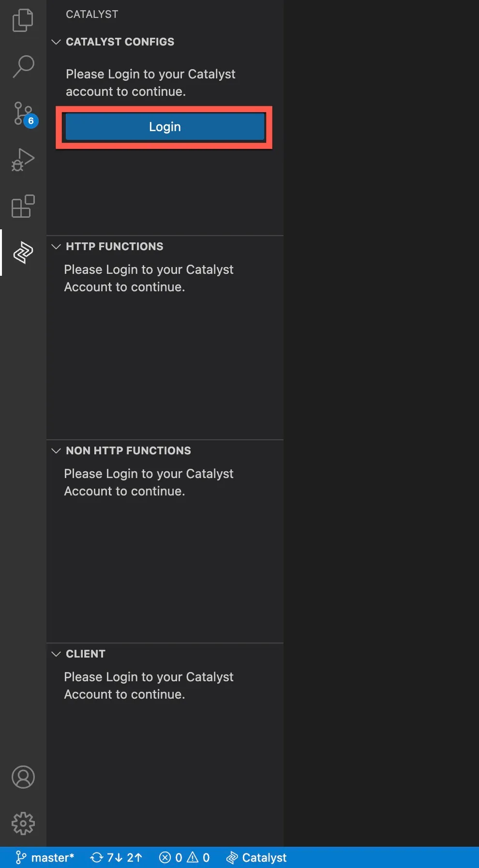Viewport: 479px width, 868px height.
Task: Collapse the Client section
Action: coord(56,654)
